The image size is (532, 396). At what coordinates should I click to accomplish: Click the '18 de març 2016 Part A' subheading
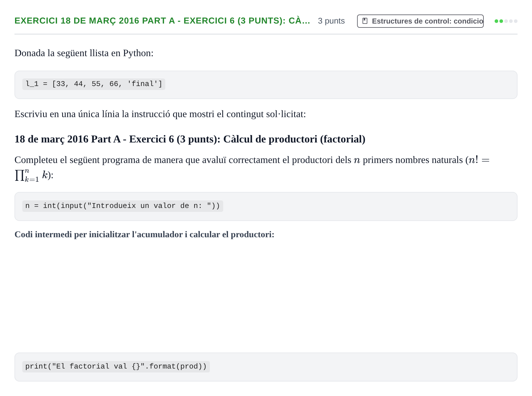pyautogui.click(x=190, y=139)
